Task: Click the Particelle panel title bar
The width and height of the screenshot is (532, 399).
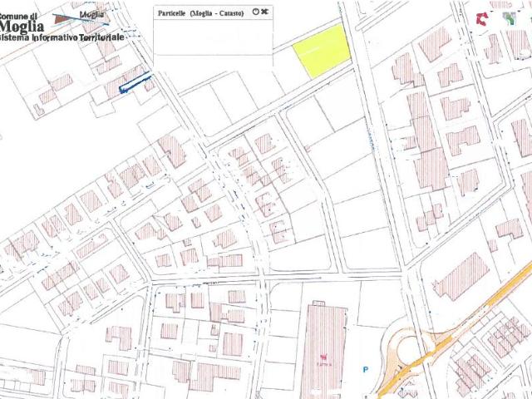Action: click(x=213, y=12)
